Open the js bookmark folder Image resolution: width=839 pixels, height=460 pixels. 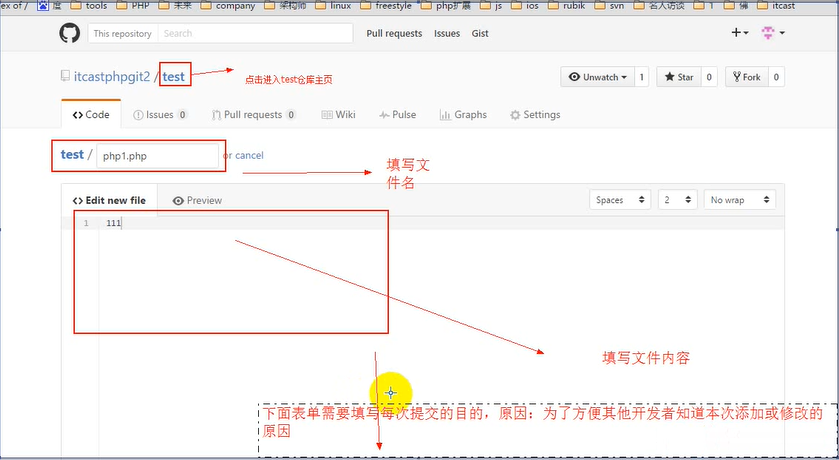point(491,5)
